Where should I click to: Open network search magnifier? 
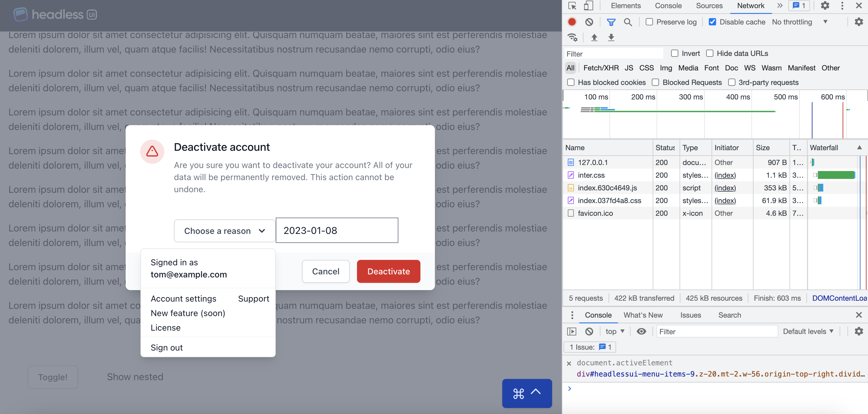628,22
